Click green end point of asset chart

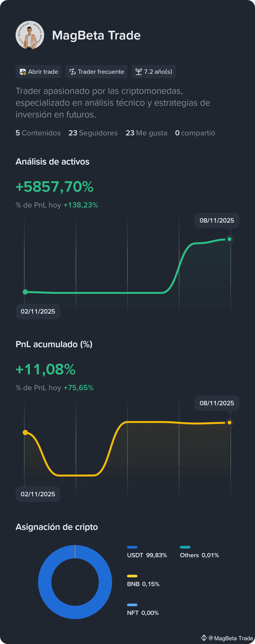(229, 239)
